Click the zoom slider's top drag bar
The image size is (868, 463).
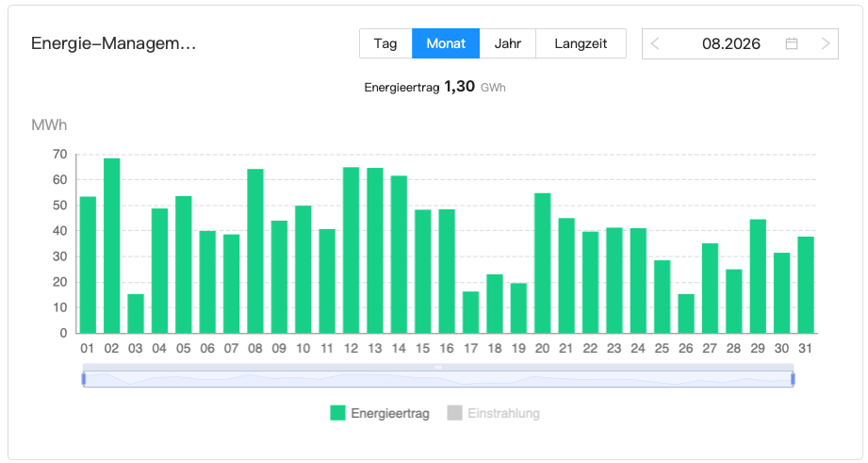438,367
